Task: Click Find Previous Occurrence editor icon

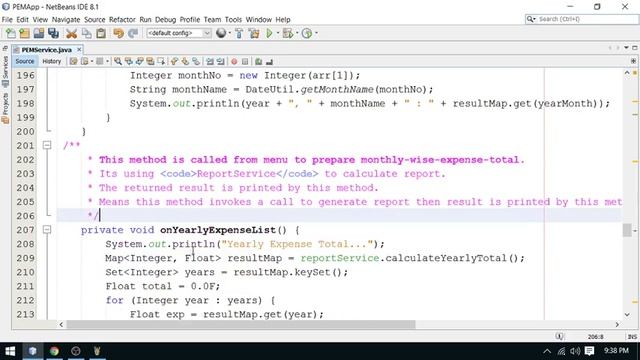Action: coord(129,62)
